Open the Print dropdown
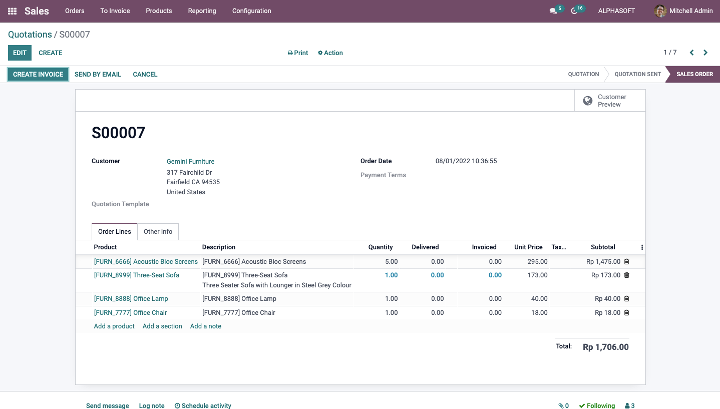 point(298,52)
